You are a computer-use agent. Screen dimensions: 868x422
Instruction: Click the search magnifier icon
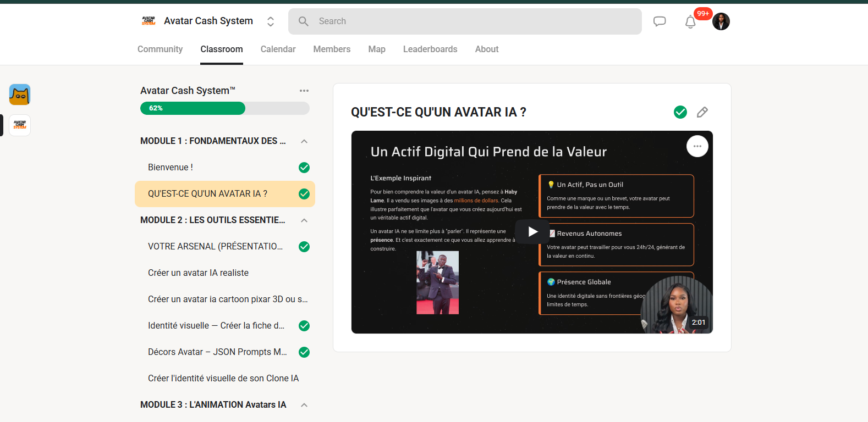[304, 21]
